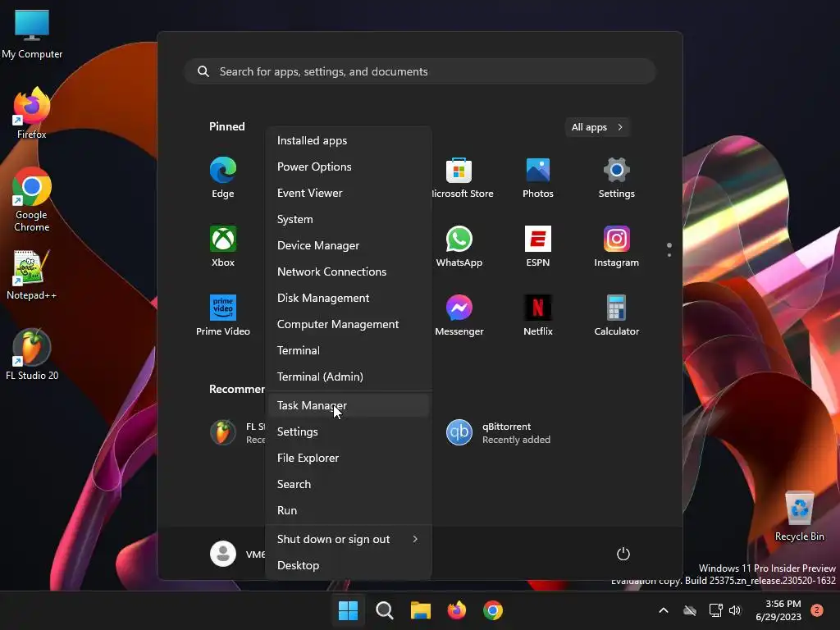Open the Netflix pinned app
The image size is (840, 630).
pyautogui.click(x=538, y=315)
